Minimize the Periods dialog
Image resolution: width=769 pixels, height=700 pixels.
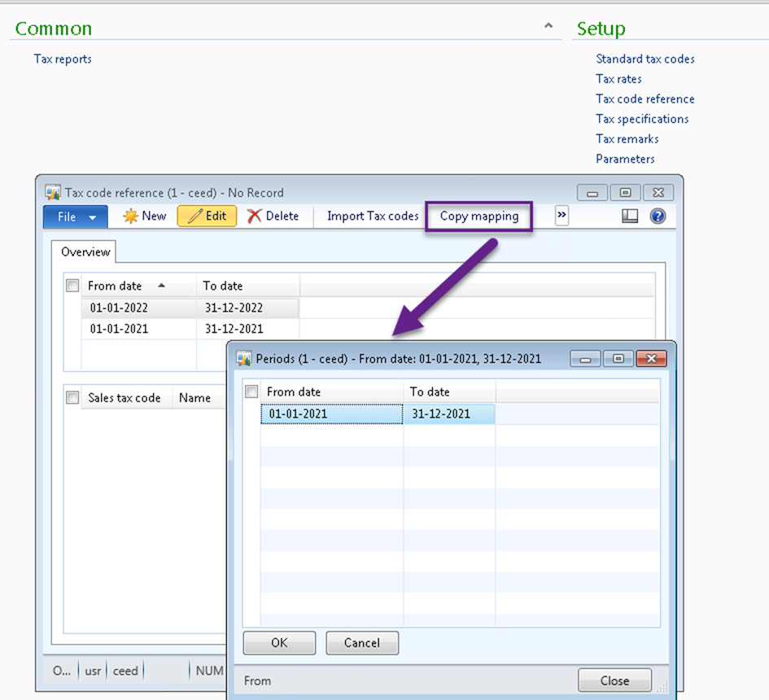pos(585,359)
